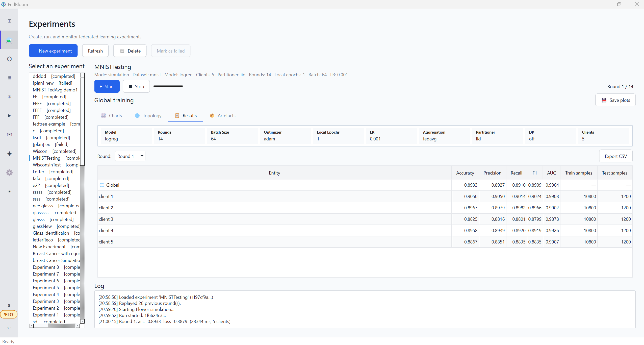The image size is (644, 345).
Task: Click the floppy disk icon on Save plots
Action: pyautogui.click(x=604, y=100)
